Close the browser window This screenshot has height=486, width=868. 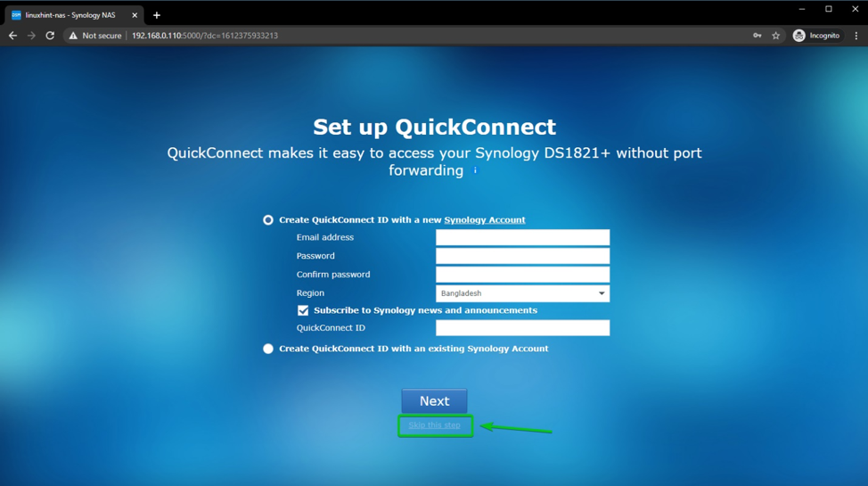[x=856, y=9]
